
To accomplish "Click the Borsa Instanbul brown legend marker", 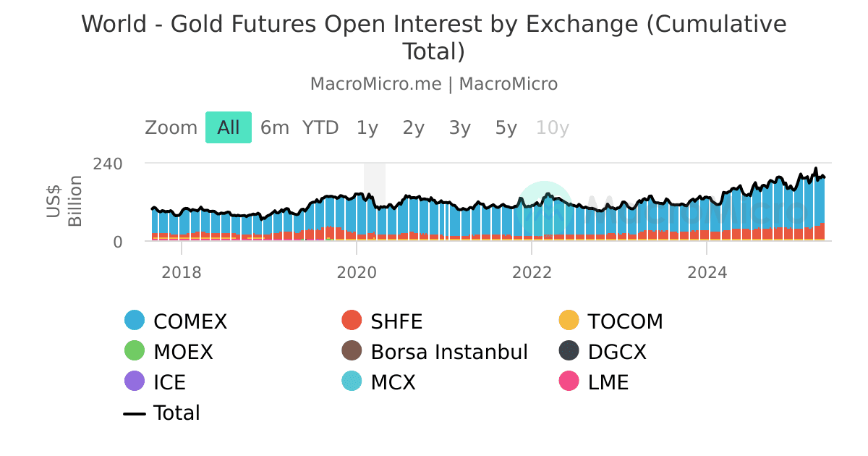I will (x=352, y=352).
